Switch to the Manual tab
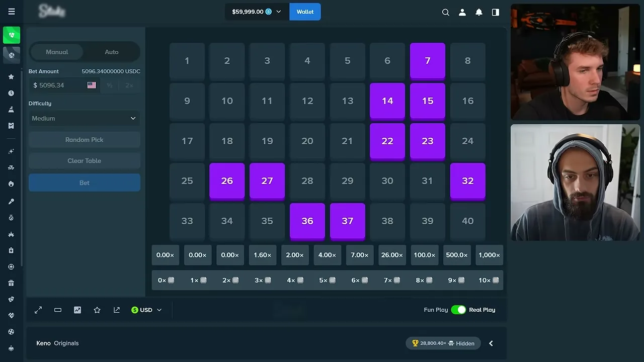 pyautogui.click(x=57, y=52)
